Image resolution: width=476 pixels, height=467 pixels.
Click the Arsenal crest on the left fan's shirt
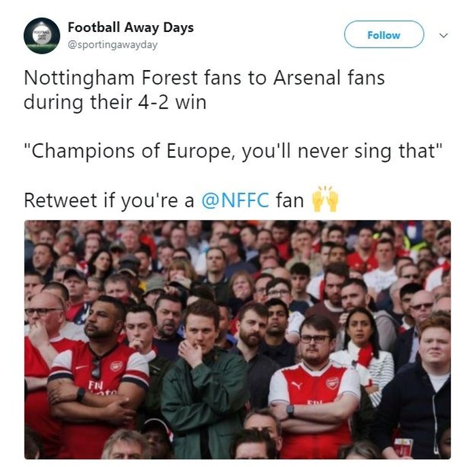[x=116, y=366]
